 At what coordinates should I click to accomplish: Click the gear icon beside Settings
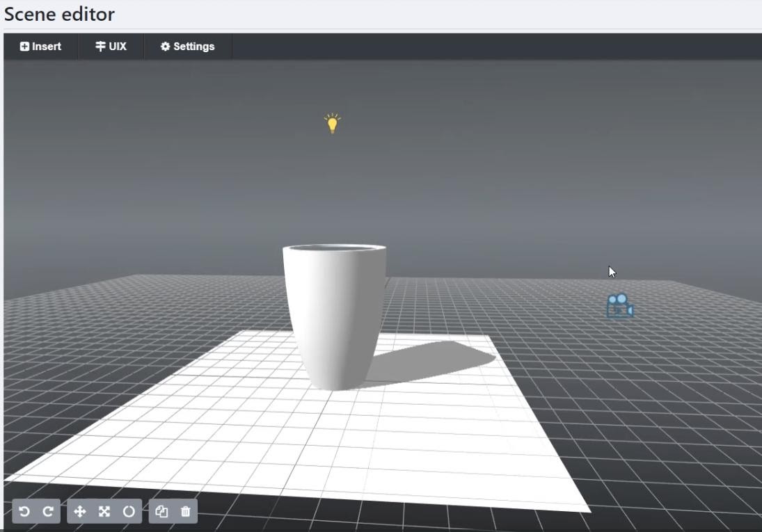165,47
